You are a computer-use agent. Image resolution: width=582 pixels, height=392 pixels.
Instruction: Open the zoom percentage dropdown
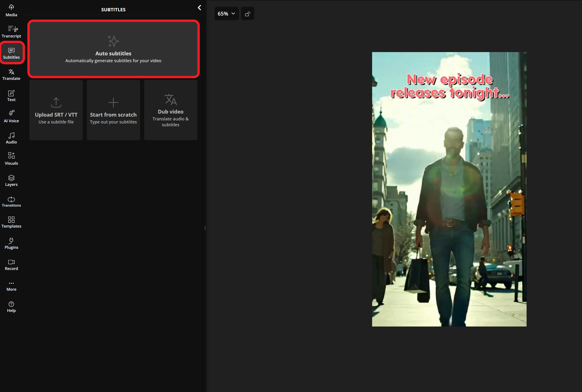(x=226, y=13)
